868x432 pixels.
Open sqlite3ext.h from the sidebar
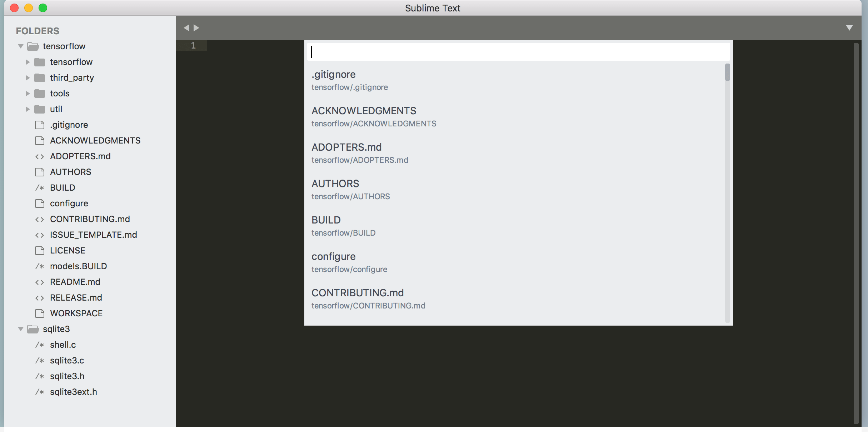click(x=74, y=392)
